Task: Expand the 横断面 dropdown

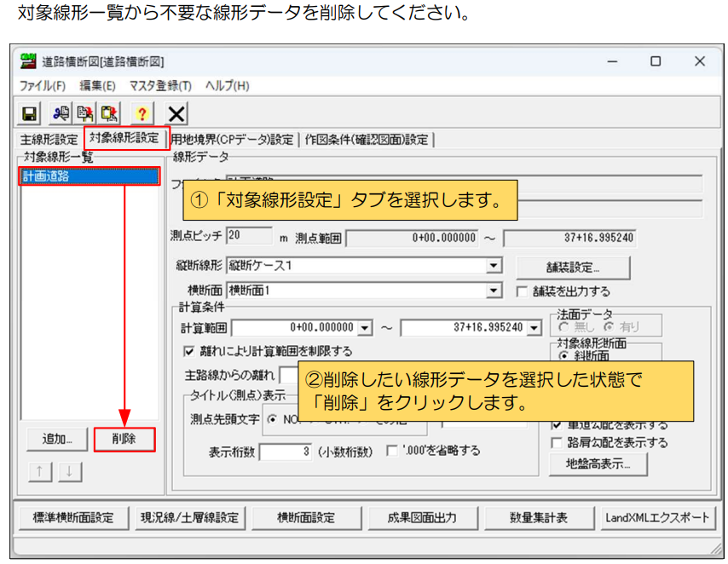Action: [494, 291]
